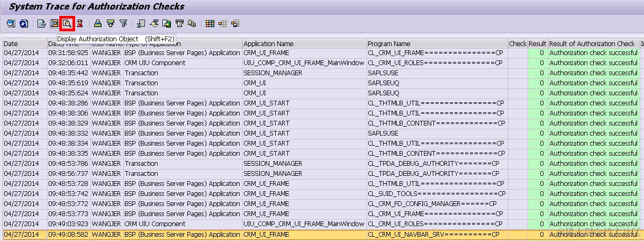Select the time cell 09:31:58:925
The image size is (644, 241).
(x=69, y=53)
